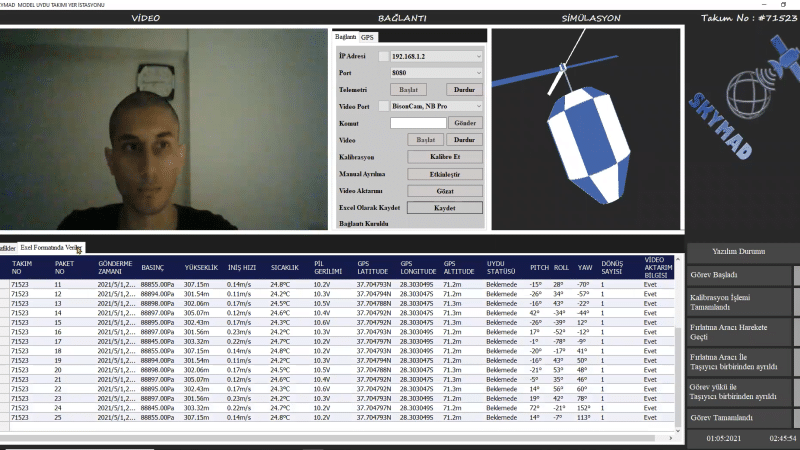Click the indicator box beside IP Adresi

pos(384,57)
